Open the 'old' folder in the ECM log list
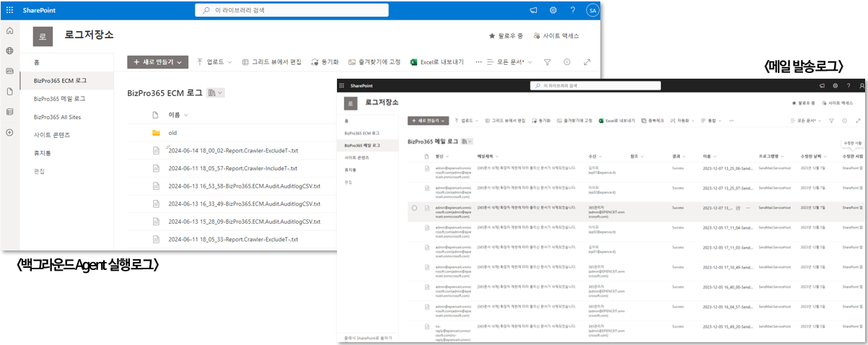 point(172,133)
